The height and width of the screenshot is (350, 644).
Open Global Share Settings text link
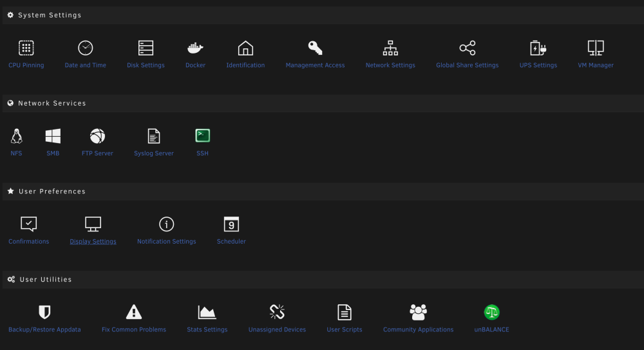(468, 65)
